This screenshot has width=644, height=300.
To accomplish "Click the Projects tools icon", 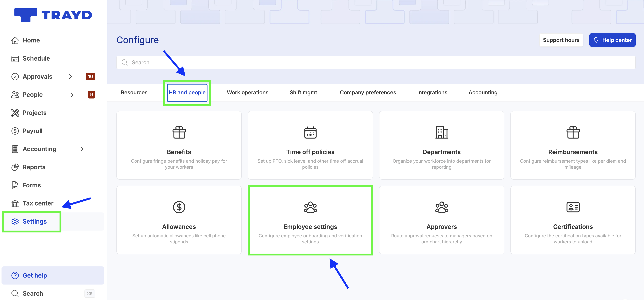I will (15, 113).
